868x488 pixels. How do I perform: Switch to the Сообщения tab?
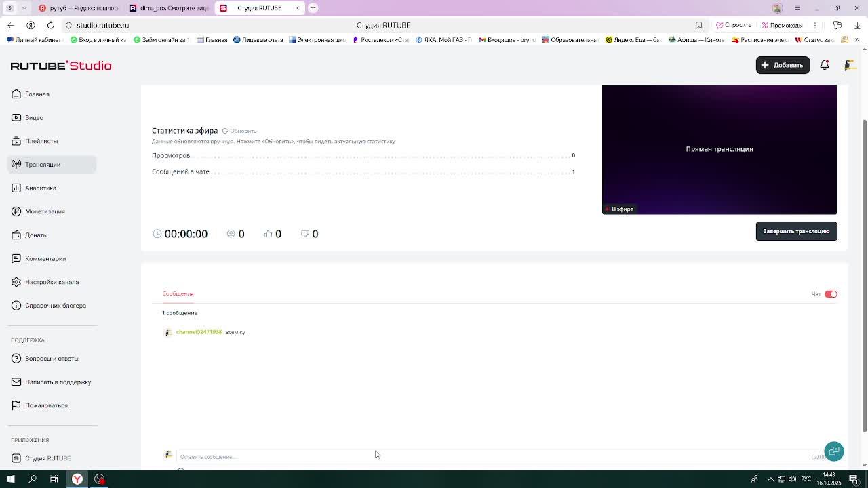pyautogui.click(x=178, y=293)
